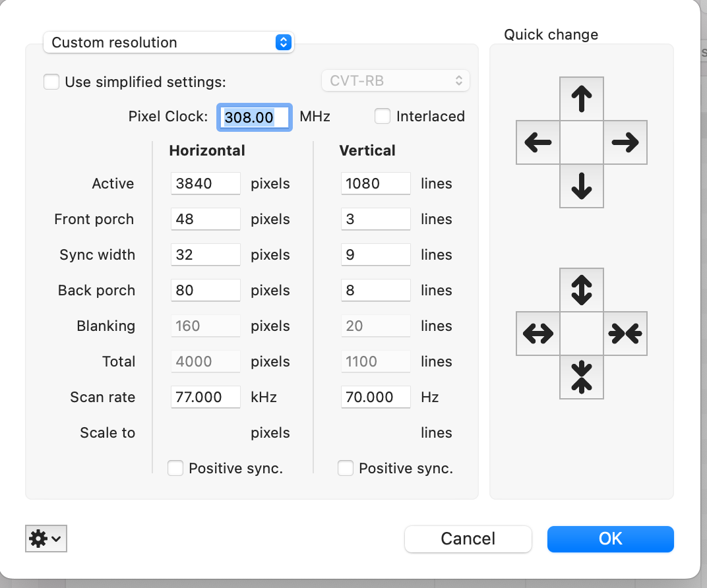Click the MHz unit label
Viewport: 707px width, 588px height.
click(x=315, y=117)
